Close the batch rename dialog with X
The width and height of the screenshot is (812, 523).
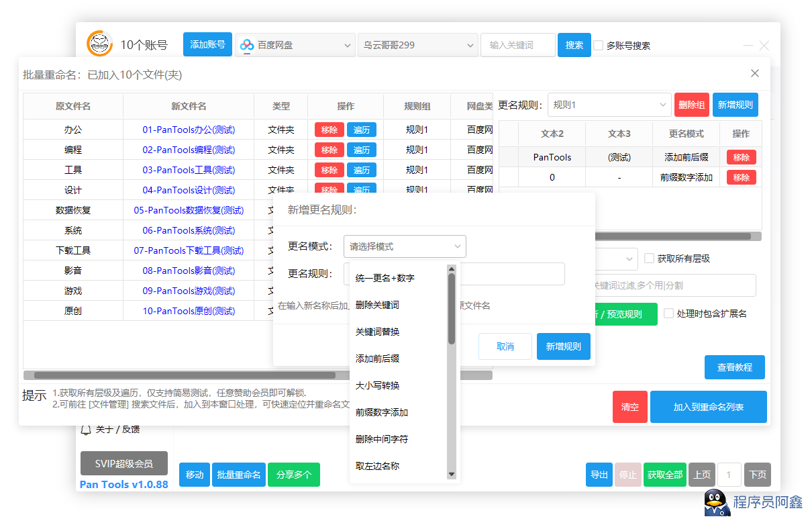pyautogui.click(x=755, y=73)
